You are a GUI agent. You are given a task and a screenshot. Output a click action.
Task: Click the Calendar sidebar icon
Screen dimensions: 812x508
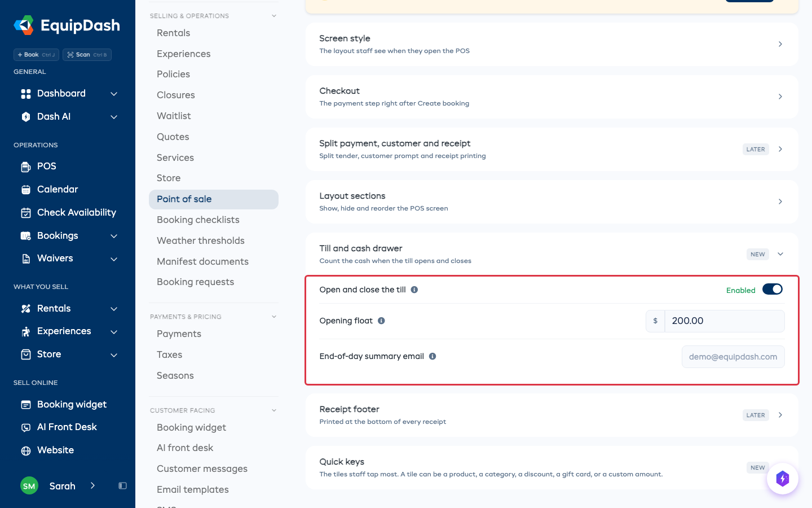(x=26, y=190)
